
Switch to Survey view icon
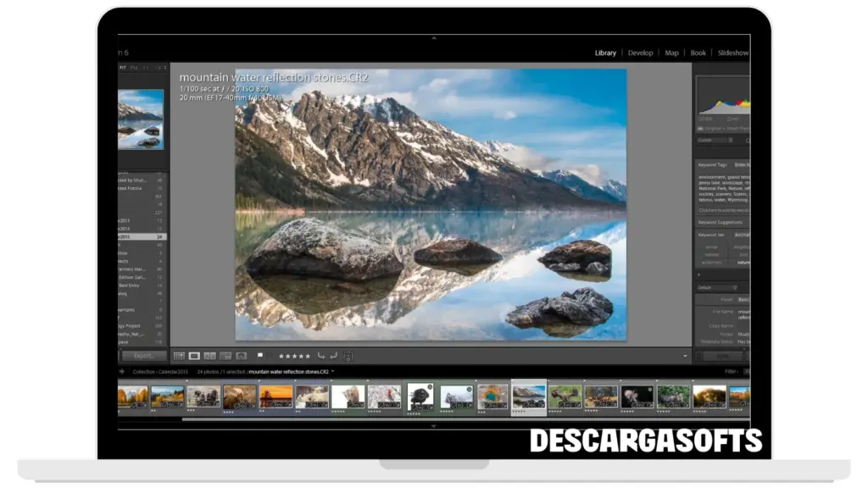(225, 356)
